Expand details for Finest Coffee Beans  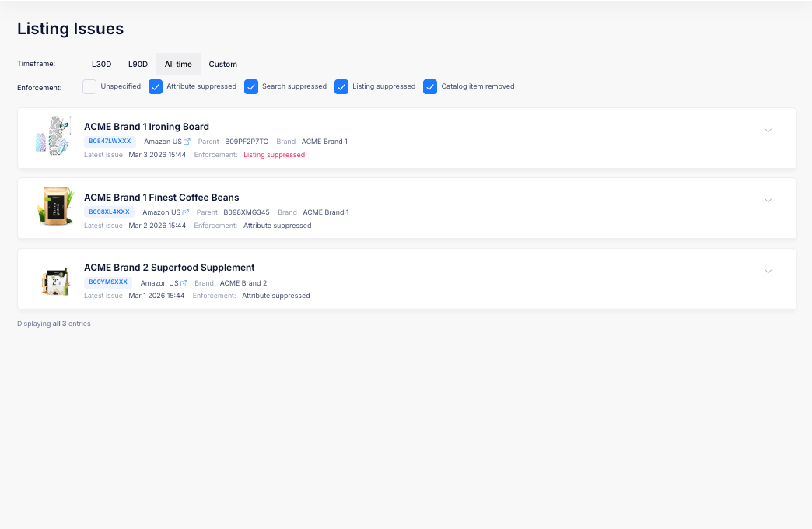768,201
